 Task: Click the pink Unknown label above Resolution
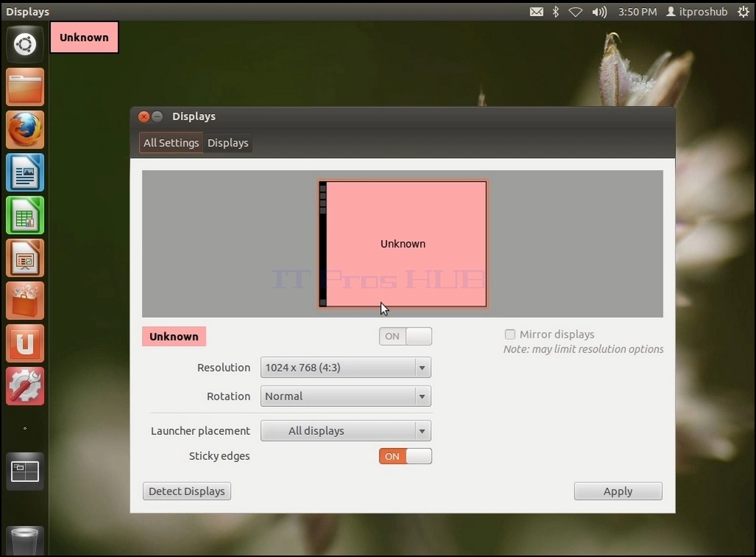[x=174, y=336]
